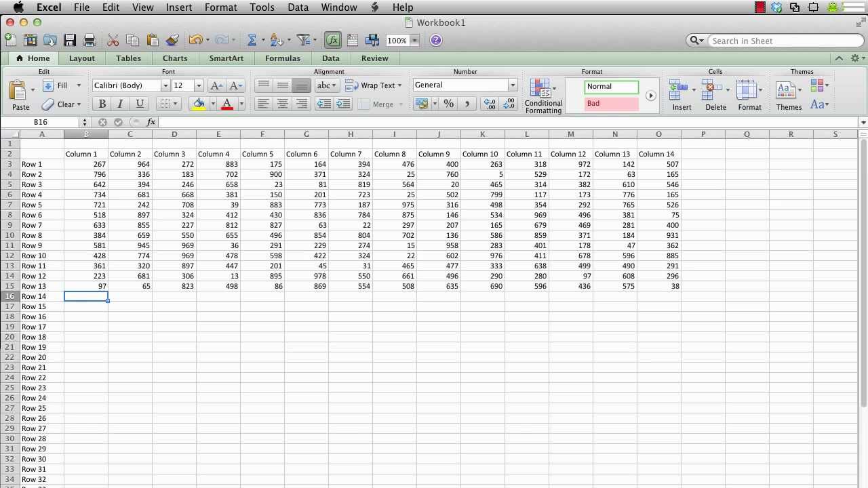Toggle middle vertical alignment
The width and height of the screenshot is (868, 488).
pyautogui.click(x=283, y=85)
